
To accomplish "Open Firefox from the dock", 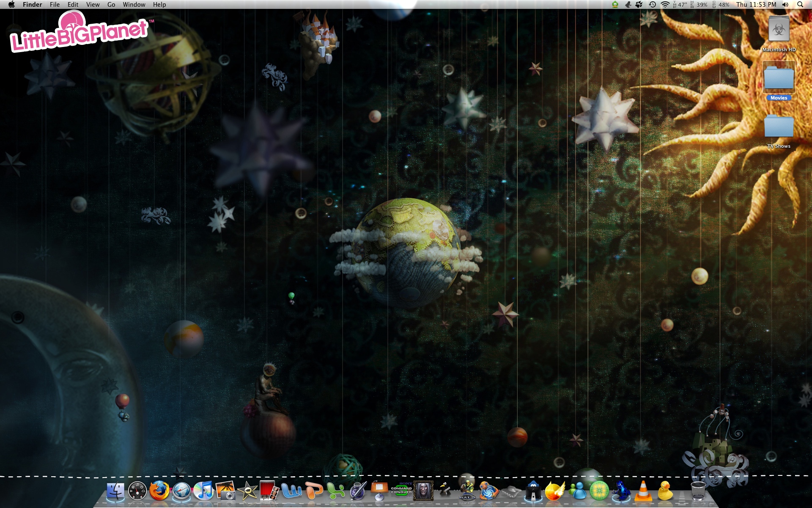I will click(159, 491).
